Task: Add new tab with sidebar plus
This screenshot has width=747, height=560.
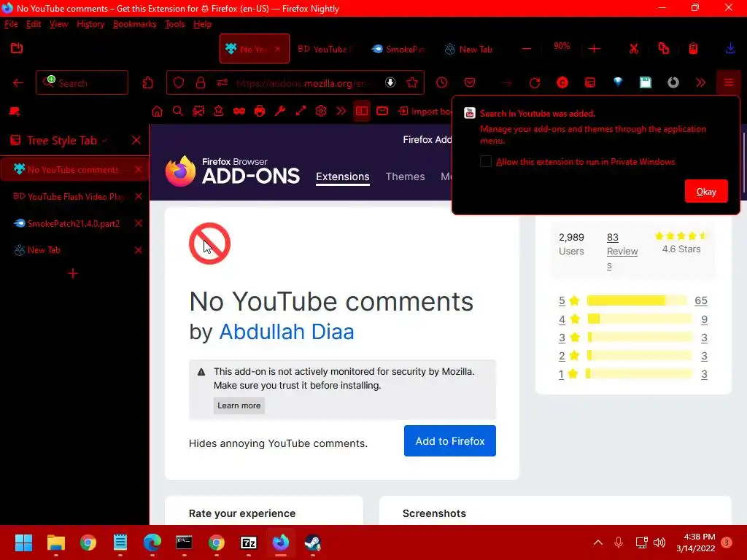Action: (x=73, y=273)
